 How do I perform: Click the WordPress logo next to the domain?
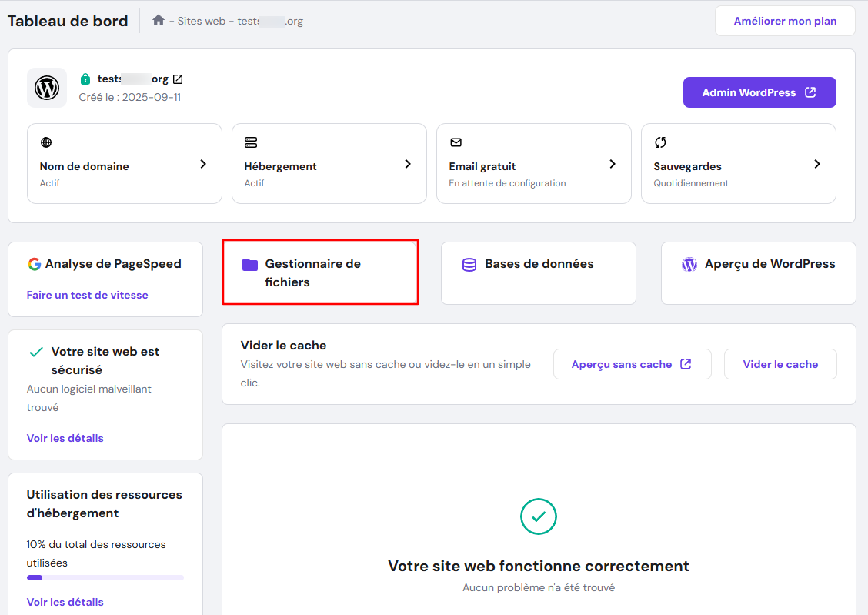[x=47, y=88]
